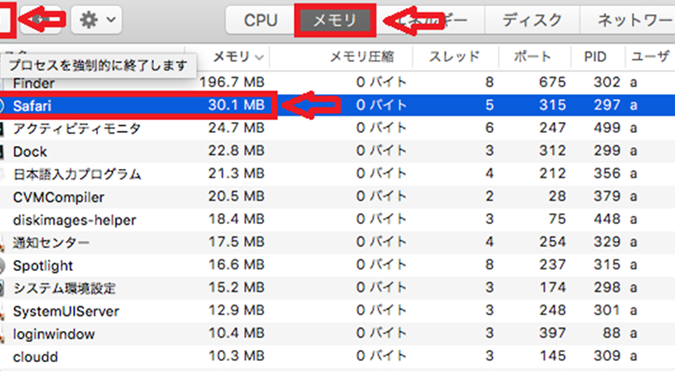The width and height of the screenshot is (675, 371).
Task: Select the メモリ tab
Action: [335, 20]
